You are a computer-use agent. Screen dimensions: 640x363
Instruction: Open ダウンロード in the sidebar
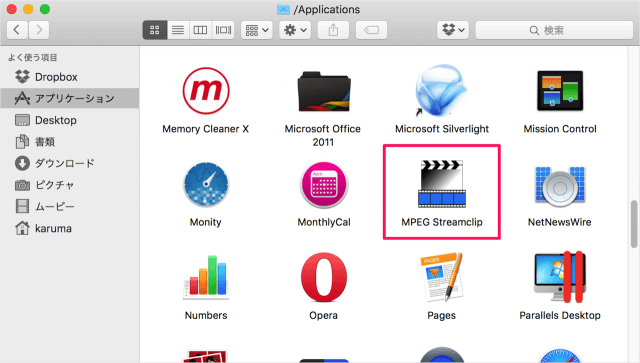coord(70,163)
